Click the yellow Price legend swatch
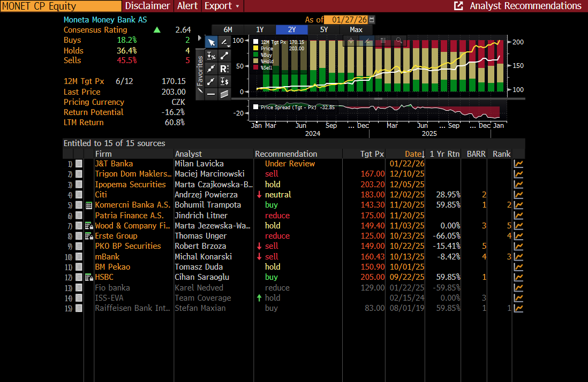 click(256, 48)
